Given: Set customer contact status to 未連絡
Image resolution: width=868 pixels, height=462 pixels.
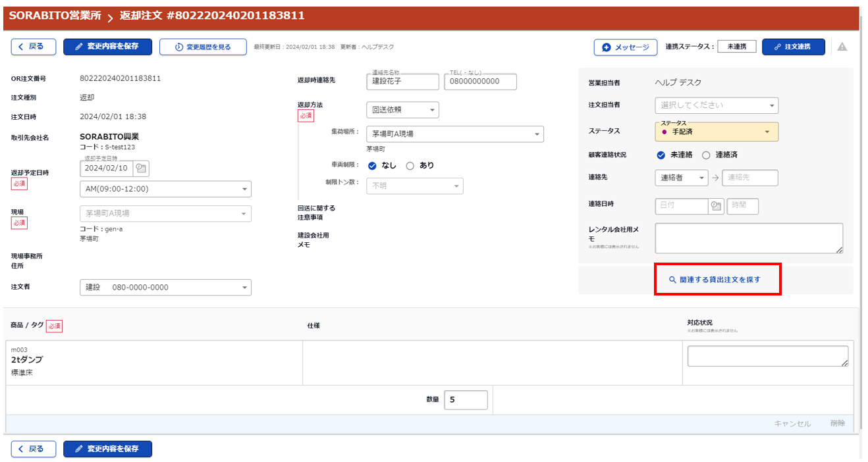Looking at the screenshot, I should (661, 155).
